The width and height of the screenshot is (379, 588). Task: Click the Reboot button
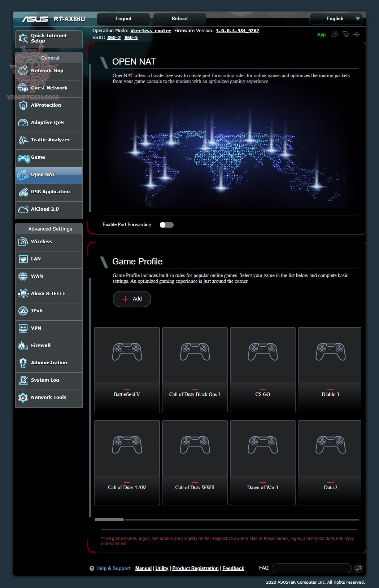coord(180,19)
